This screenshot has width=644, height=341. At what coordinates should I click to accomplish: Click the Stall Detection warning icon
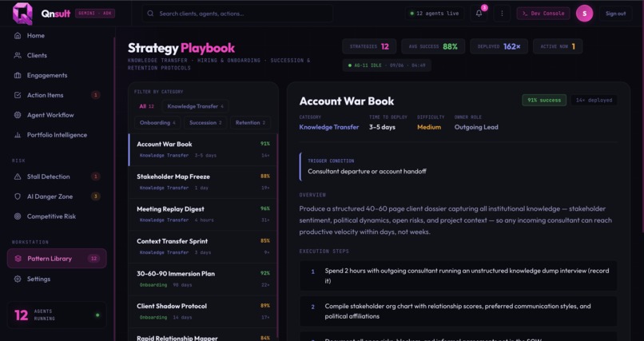[x=18, y=176]
